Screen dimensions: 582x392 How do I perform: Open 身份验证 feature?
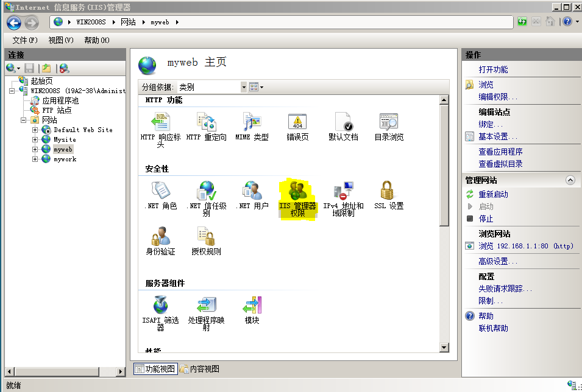coord(160,241)
